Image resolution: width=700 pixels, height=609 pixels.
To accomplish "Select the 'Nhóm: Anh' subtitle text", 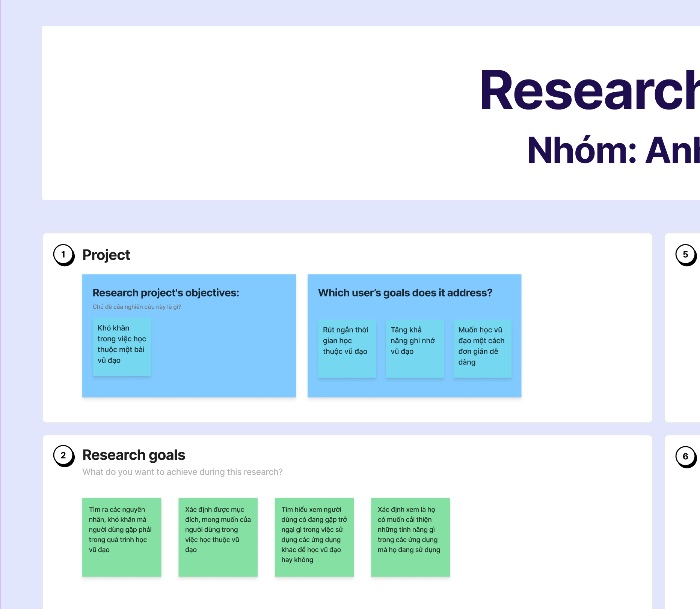I will click(x=613, y=150).
